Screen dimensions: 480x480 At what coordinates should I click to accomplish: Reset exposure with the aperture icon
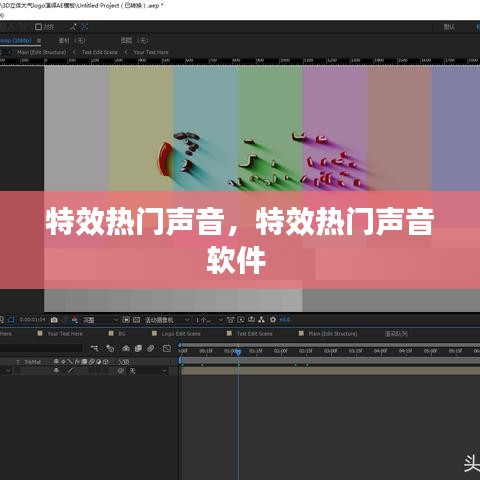coord(273,320)
